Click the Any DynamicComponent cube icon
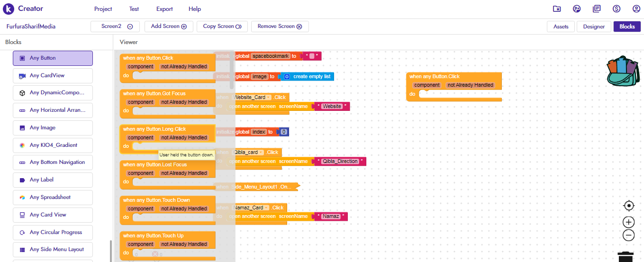The width and height of the screenshot is (644, 262). click(22, 93)
